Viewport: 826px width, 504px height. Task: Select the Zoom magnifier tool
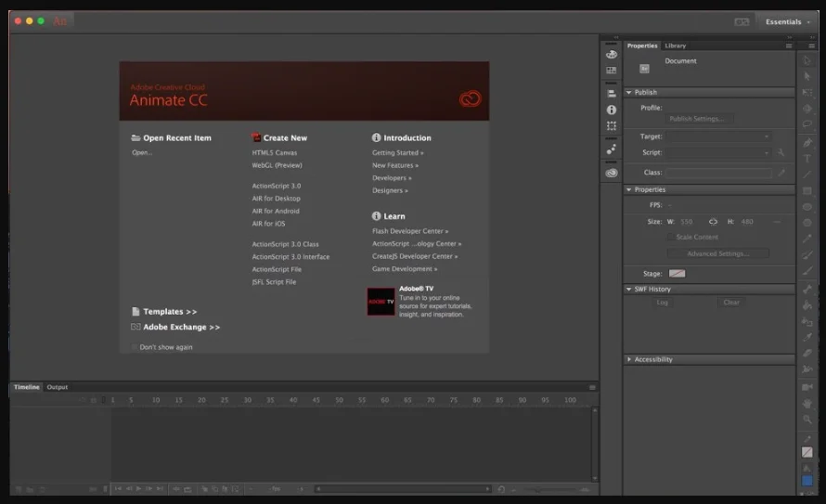coord(807,420)
